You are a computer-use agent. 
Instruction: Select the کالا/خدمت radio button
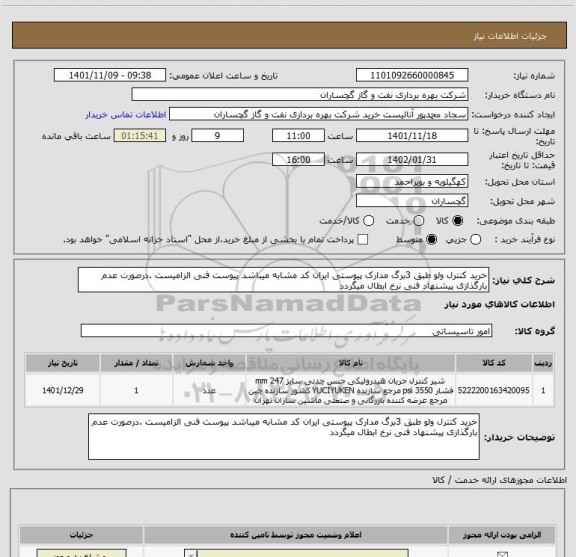(368, 220)
